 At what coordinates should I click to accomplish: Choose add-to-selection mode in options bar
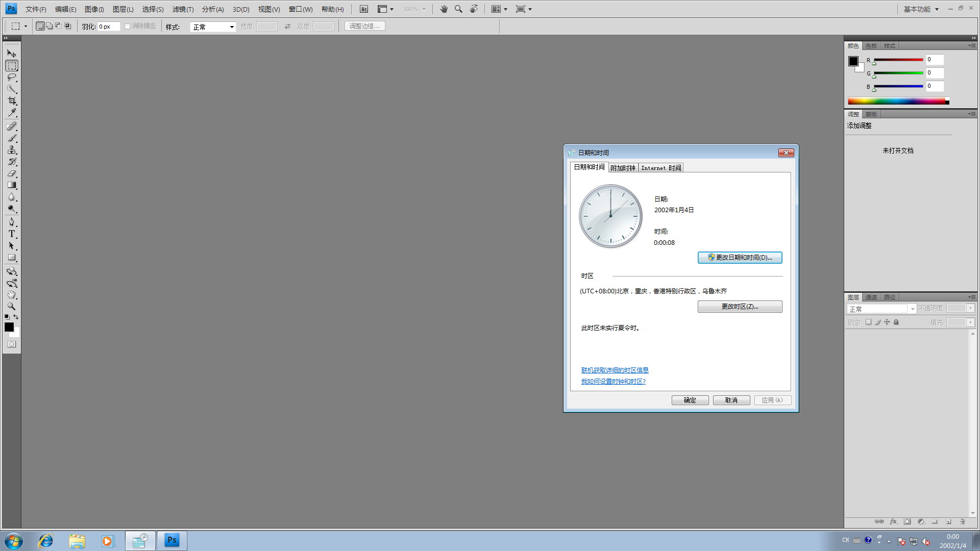[50, 26]
